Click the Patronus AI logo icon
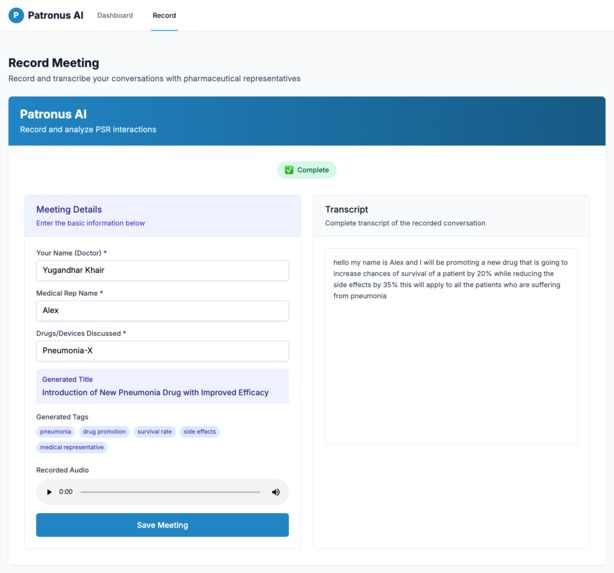This screenshot has width=614, height=573. pos(16,15)
